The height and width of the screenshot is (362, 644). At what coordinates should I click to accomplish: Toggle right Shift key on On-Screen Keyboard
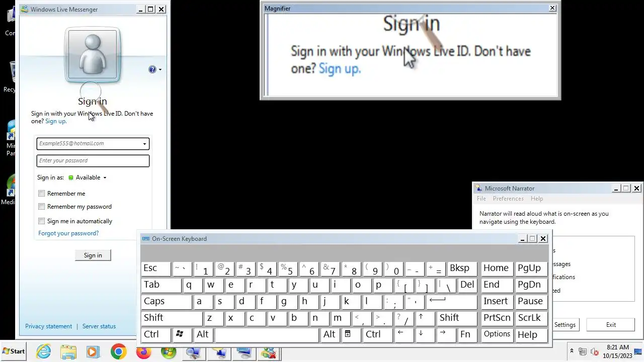(457, 318)
